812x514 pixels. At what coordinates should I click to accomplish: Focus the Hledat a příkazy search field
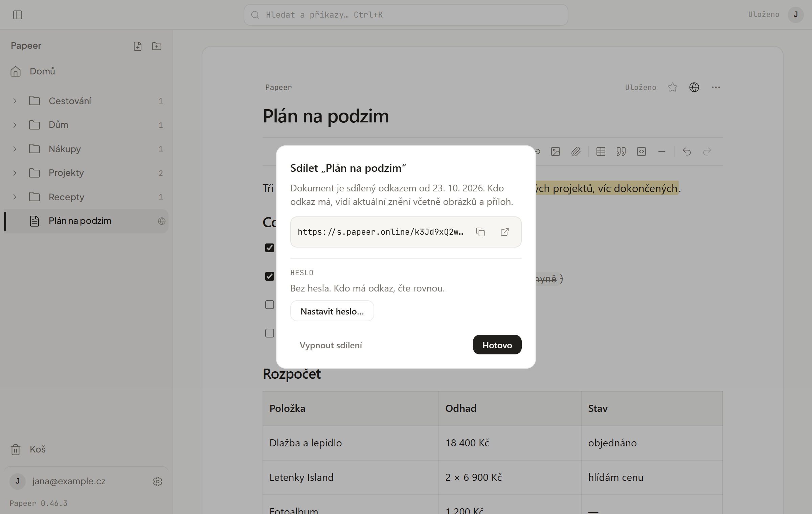406,15
